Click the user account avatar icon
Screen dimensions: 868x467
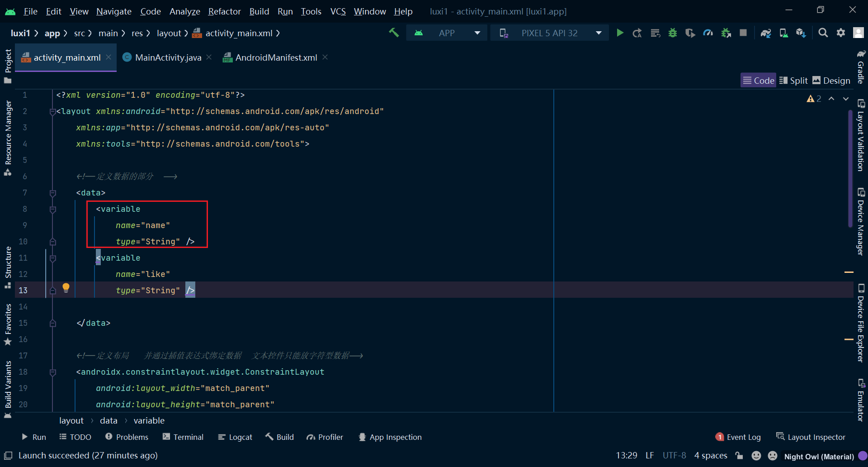coord(858,33)
